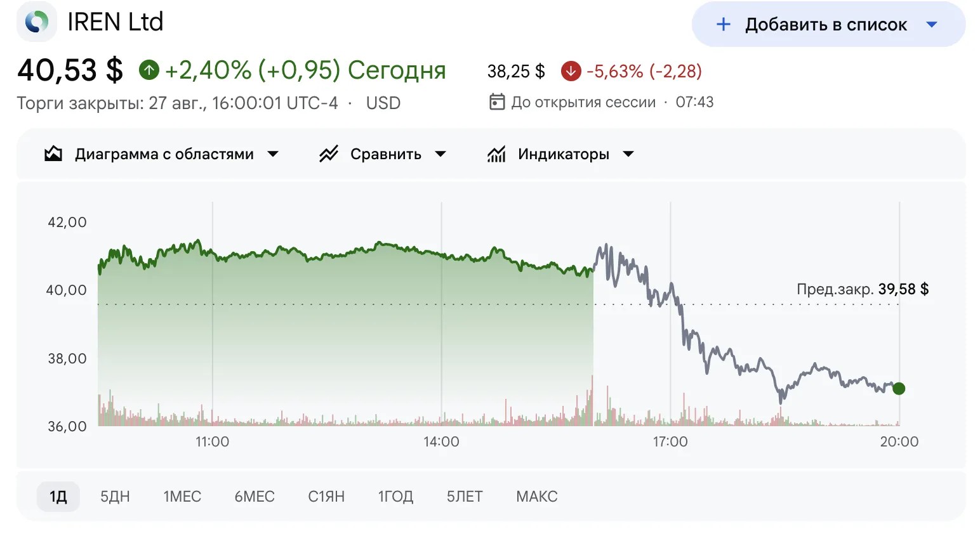
Task: Click the area chart icon beside Диаграмма с областями
Action: tap(53, 154)
